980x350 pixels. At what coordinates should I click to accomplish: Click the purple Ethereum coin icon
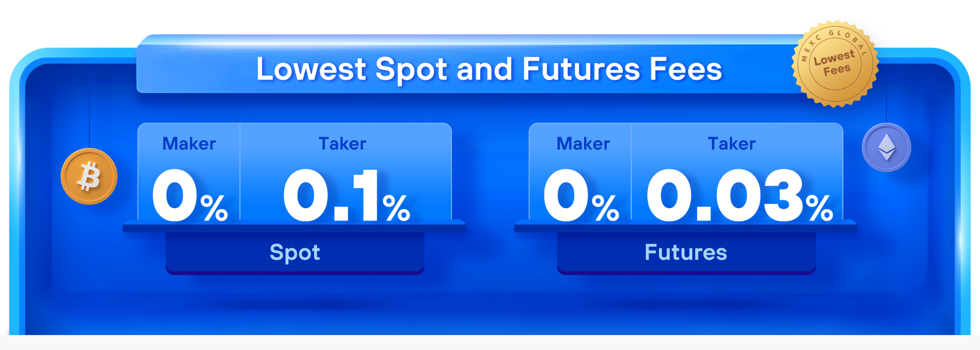pos(886,148)
